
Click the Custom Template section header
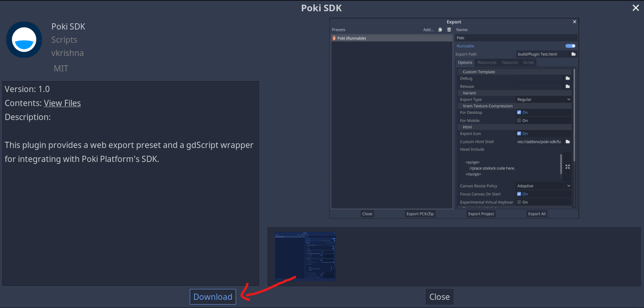point(514,72)
